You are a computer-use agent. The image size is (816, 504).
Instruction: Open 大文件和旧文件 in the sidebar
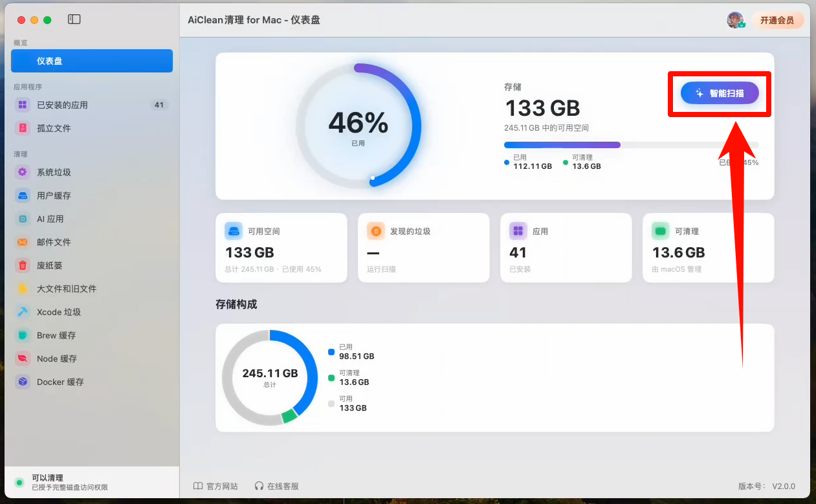click(x=92, y=289)
